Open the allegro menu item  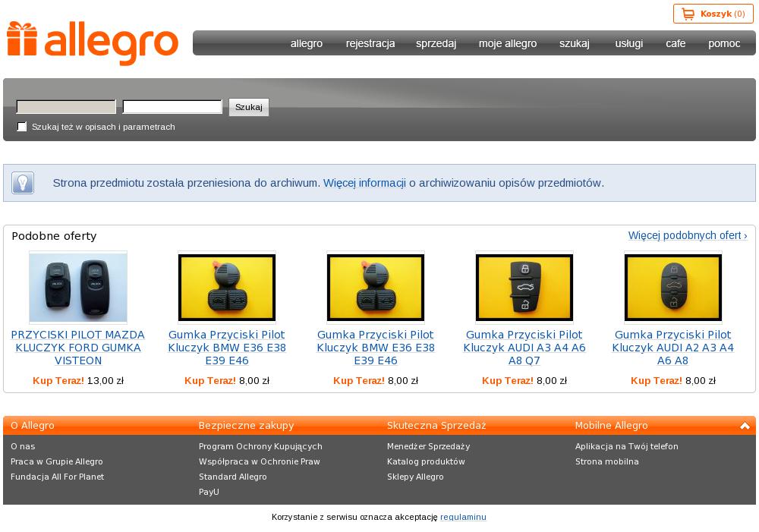[x=307, y=43]
